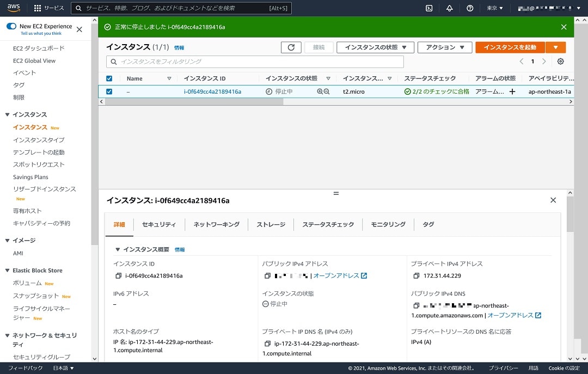
Task: Copy the public IPv4 address
Action: click(x=267, y=275)
